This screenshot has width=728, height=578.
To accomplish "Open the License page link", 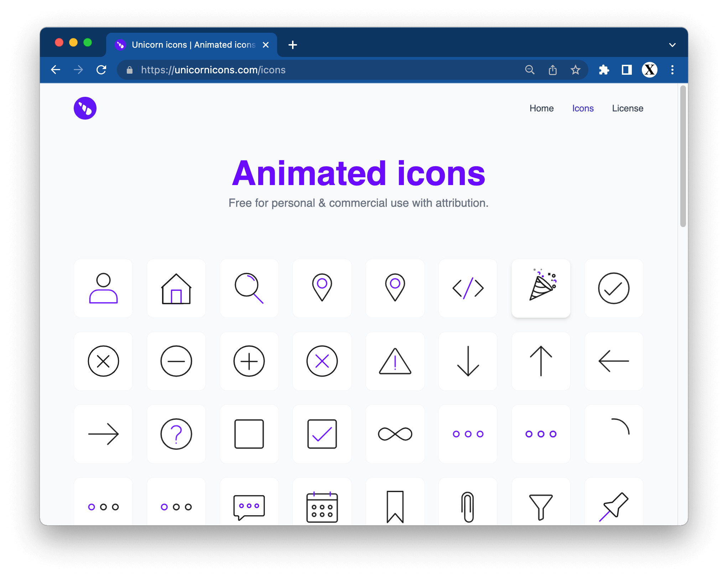I will pos(627,108).
